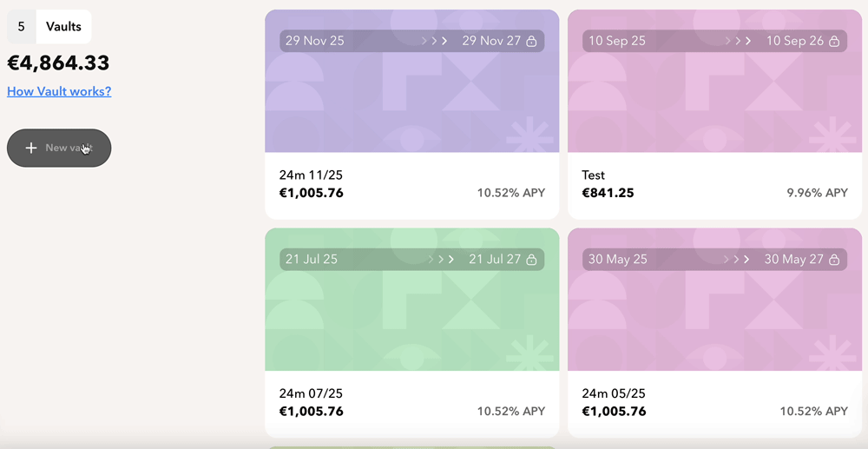
Task: Click the chevron arrows on the 21 Jul 25 vault
Action: point(441,259)
